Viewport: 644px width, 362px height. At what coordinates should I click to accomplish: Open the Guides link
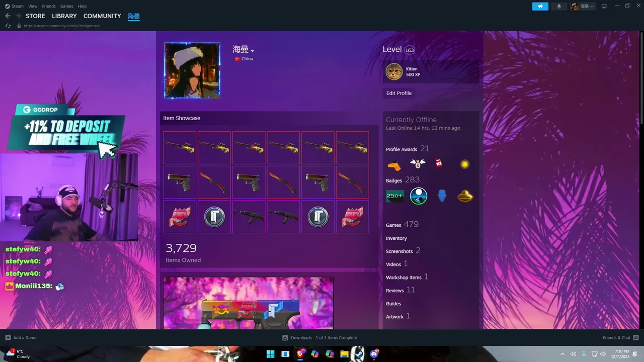pyautogui.click(x=393, y=304)
